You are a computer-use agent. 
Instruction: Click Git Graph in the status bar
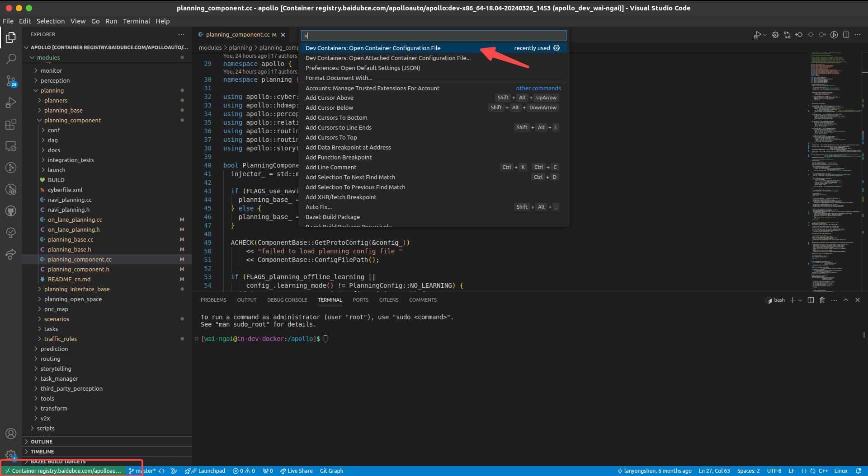point(331,471)
